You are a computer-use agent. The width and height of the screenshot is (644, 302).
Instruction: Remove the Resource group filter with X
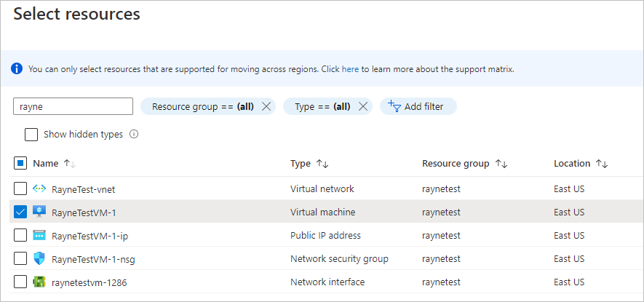(x=266, y=106)
